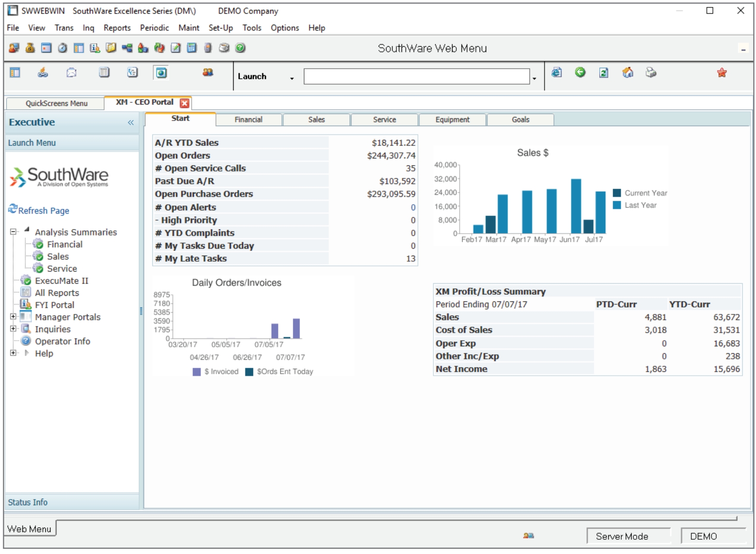
Task: Close the XM - CEO Portal tab
Action: point(183,102)
